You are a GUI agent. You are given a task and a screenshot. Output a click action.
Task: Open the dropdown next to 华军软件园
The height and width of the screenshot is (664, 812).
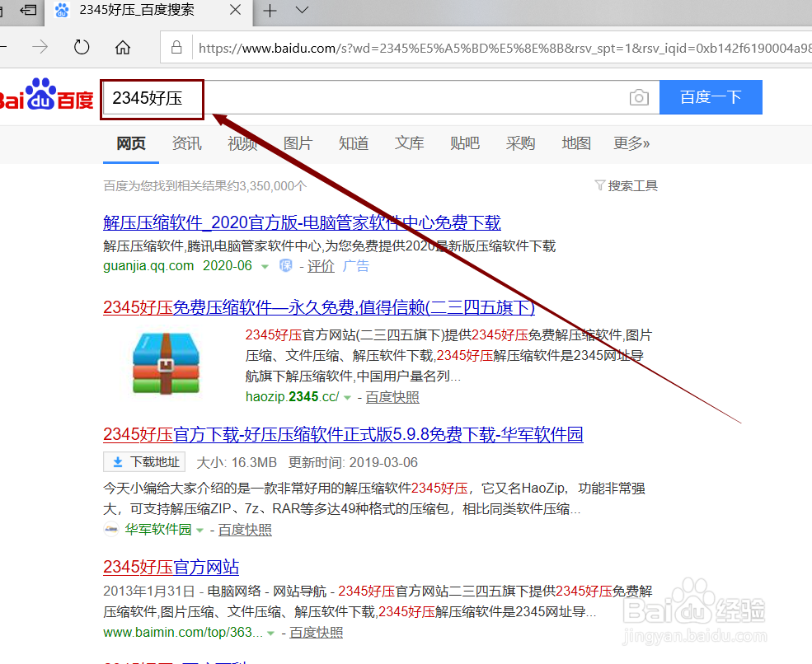point(200,530)
